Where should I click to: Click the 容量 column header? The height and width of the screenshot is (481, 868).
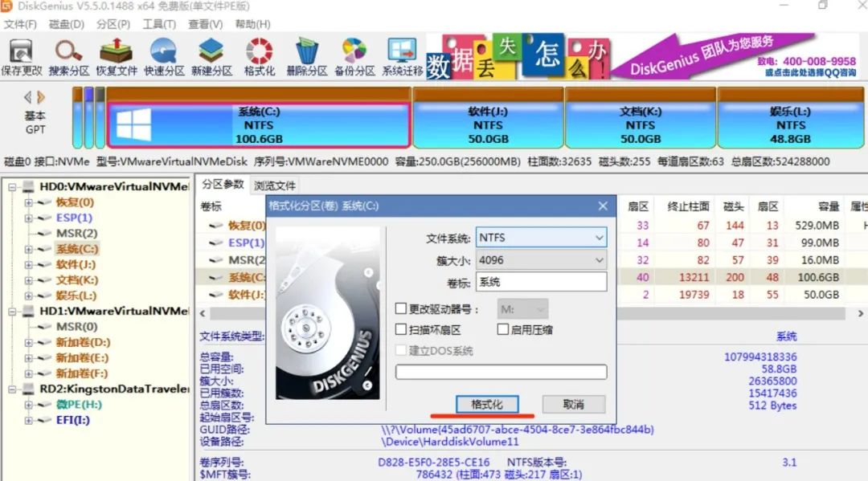click(x=829, y=206)
